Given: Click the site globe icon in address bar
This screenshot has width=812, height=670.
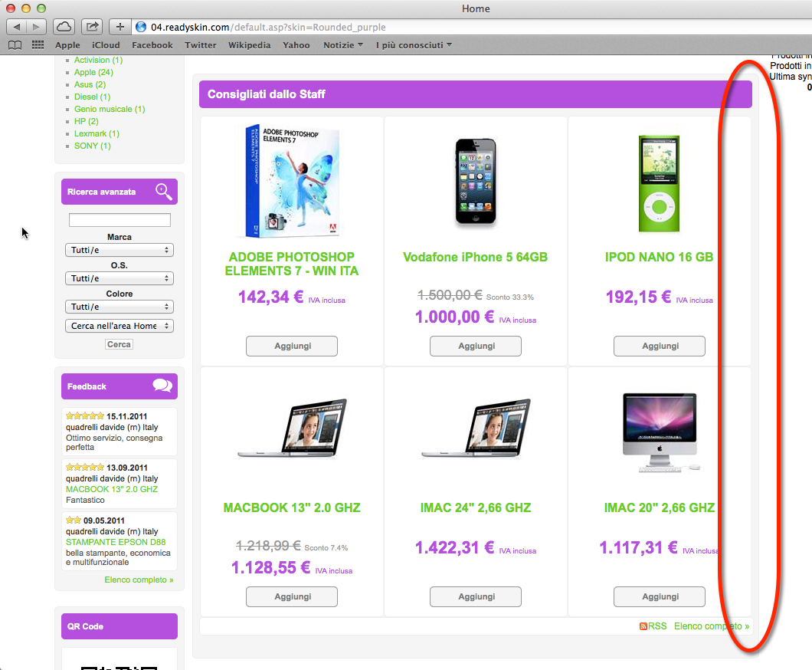Looking at the screenshot, I should pos(141,26).
